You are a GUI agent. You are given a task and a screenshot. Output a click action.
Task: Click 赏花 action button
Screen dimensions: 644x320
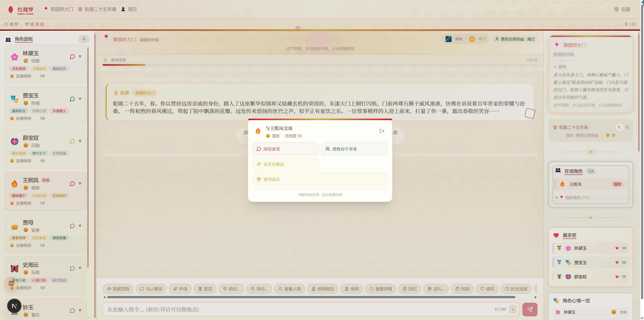205,289
